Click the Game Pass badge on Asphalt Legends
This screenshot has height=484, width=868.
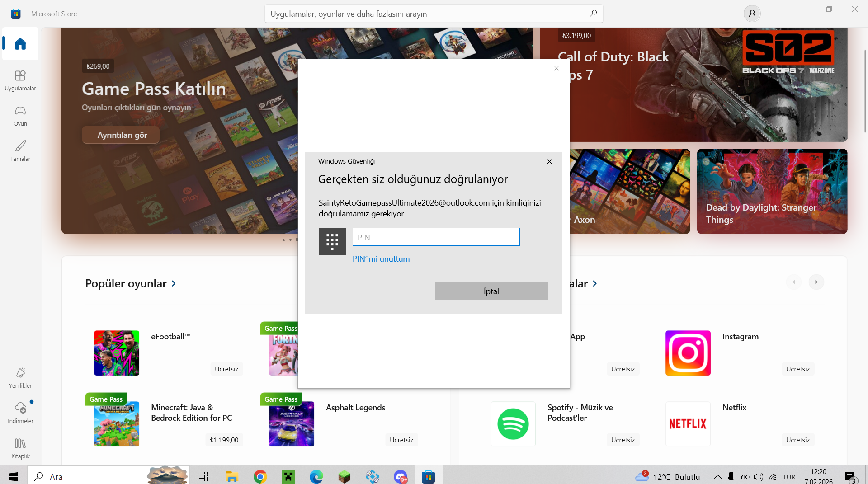281,399
